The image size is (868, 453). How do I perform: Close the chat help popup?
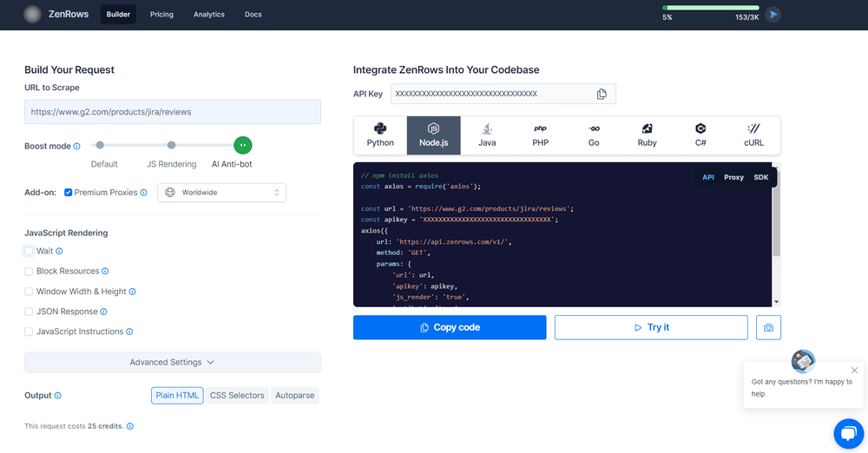coord(855,371)
